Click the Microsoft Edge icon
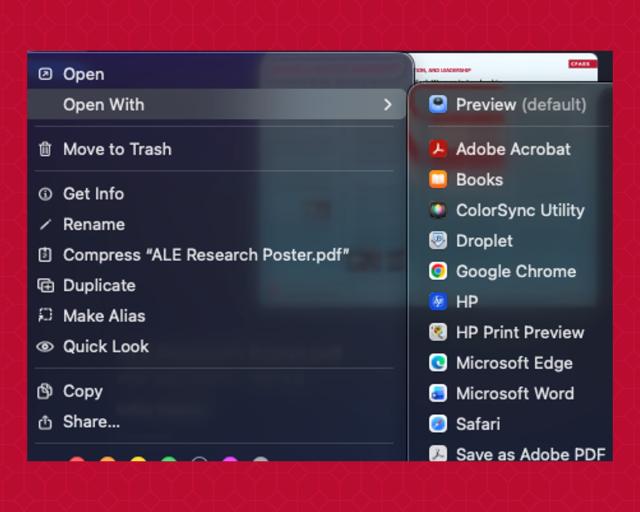The height and width of the screenshot is (512, 640). point(438,363)
